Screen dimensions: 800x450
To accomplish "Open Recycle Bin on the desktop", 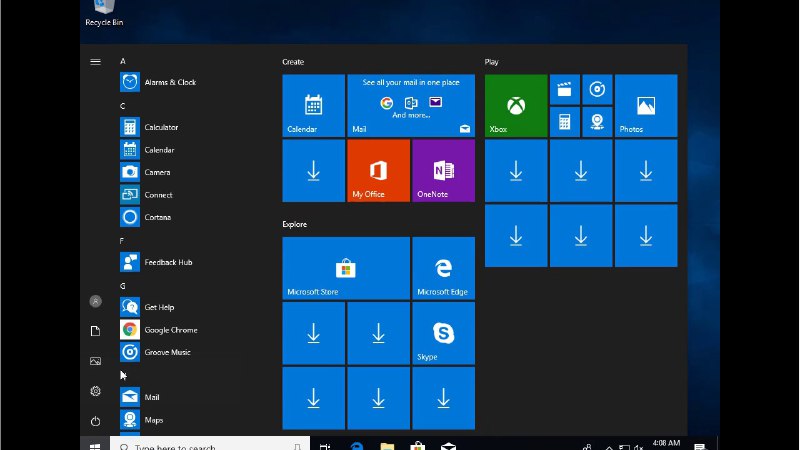I will click(x=104, y=14).
